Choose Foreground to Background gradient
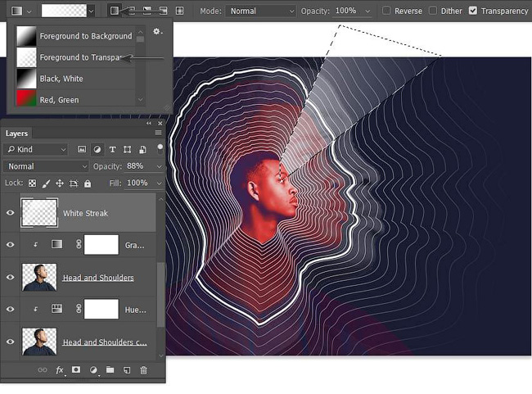 [x=75, y=36]
